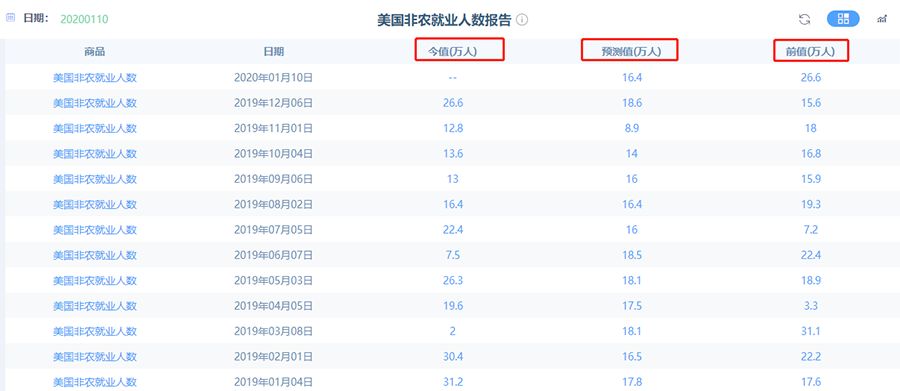
Task: Select the date cell 2019年09月06日
Action: click(273, 179)
